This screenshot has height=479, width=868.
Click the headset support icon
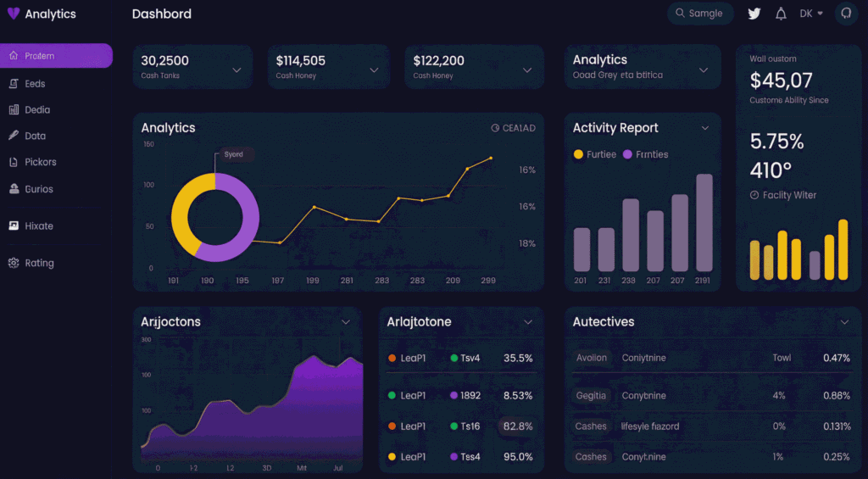coord(846,14)
